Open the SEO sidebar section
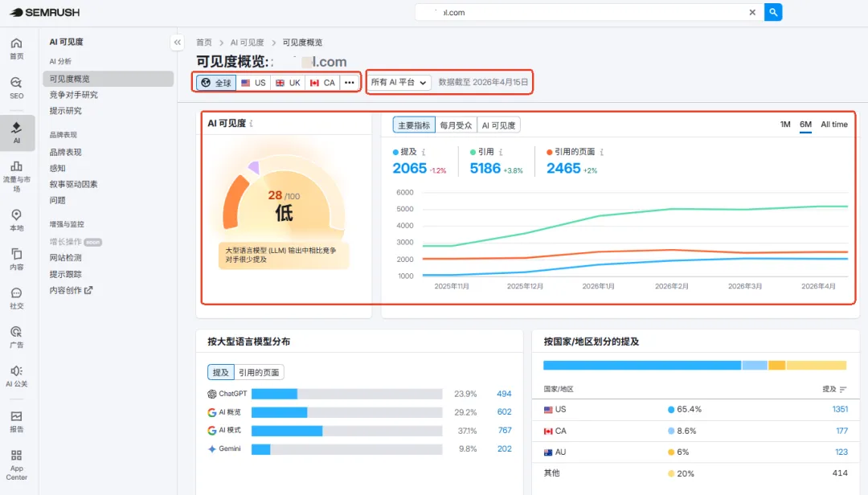 click(17, 88)
